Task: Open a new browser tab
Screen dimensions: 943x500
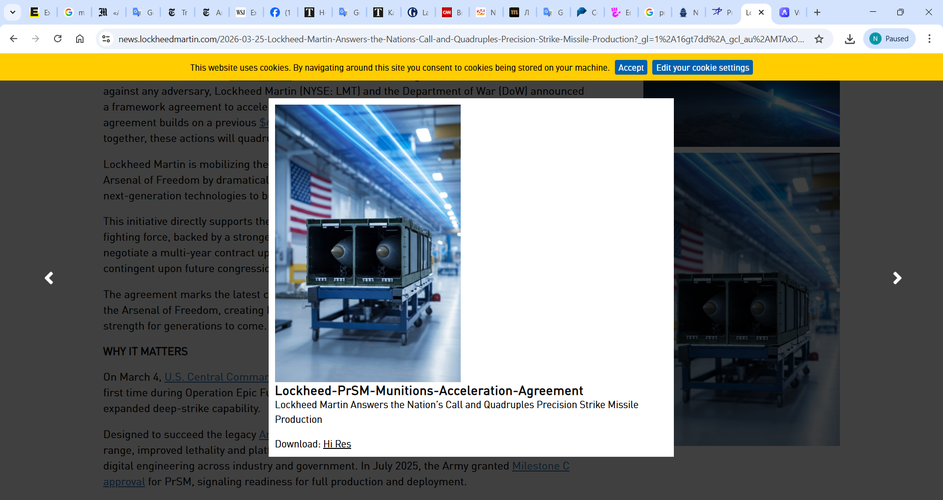Action: [817, 12]
